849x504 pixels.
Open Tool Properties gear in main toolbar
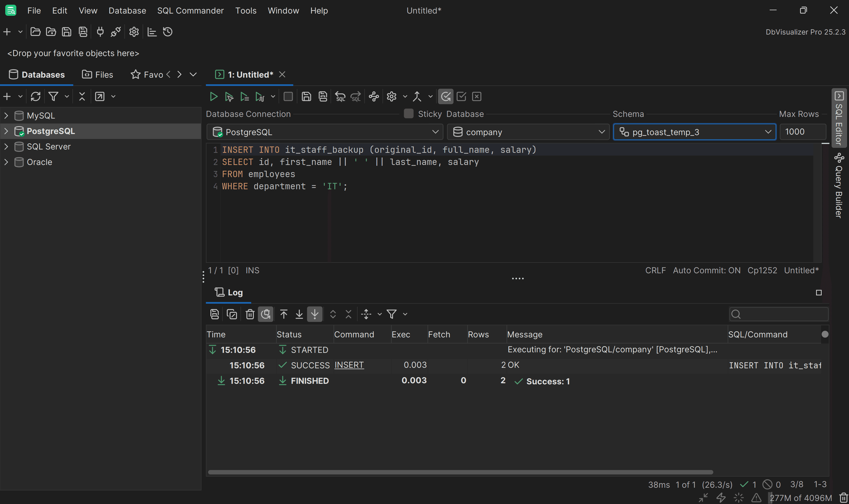point(134,32)
